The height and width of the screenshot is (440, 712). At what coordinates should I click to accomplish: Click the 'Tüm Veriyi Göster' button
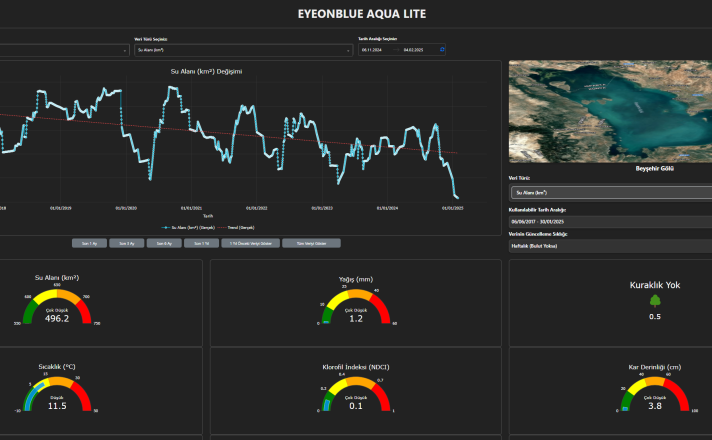point(312,243)
